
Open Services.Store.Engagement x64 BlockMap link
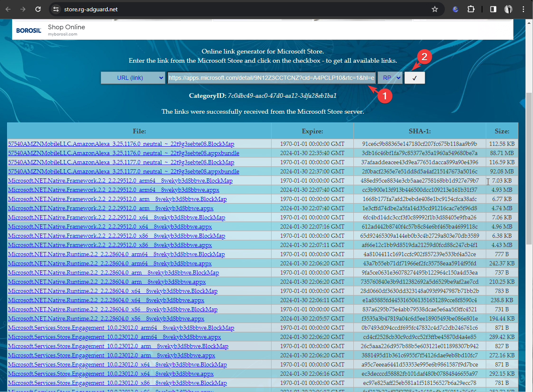pyautogui.click(x=117, y=364)
